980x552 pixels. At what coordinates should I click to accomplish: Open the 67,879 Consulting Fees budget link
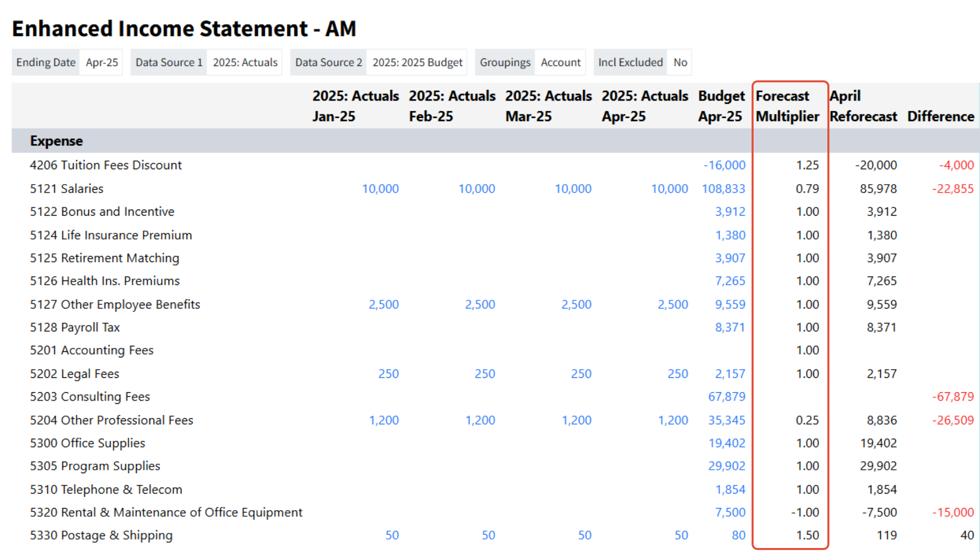click(x=727, y=397)
